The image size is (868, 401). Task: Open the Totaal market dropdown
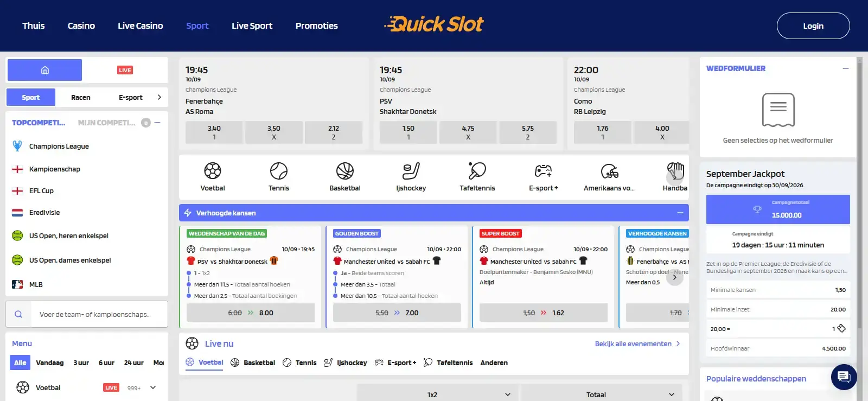(x=602, y=394)
